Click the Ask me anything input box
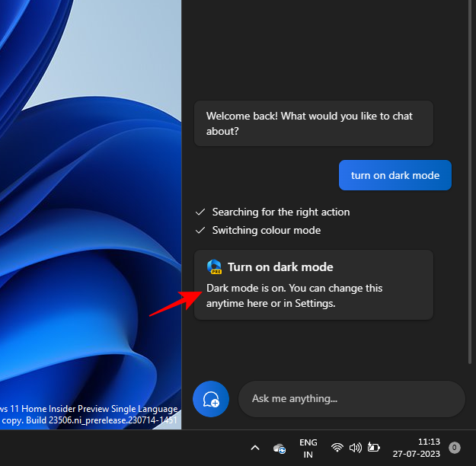The height and width of the screenshot is (466, 476). [x=351, y=399]
